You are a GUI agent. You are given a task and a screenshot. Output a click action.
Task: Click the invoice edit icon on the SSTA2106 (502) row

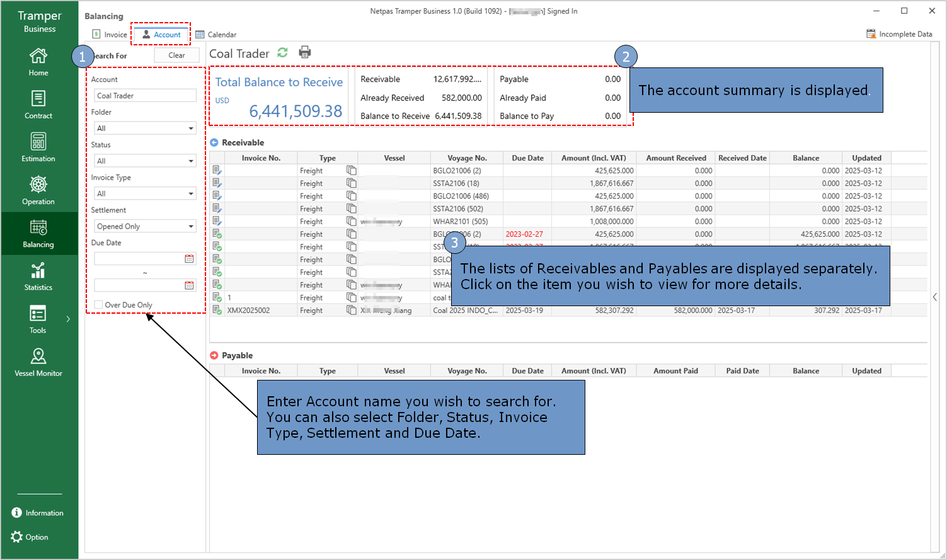tap(217, 209)
